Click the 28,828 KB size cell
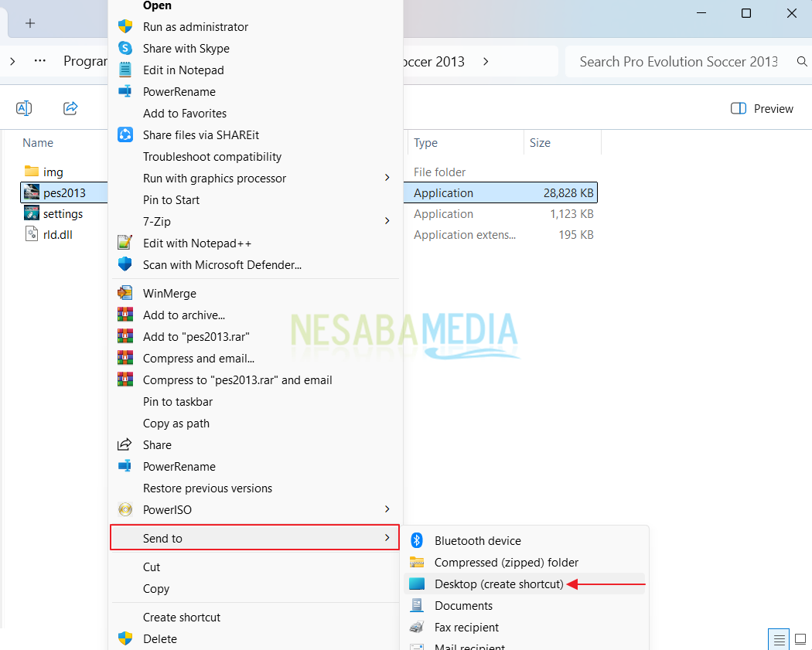Image resolution: width=812 pixels, height=650 pixels. point(568,193)
